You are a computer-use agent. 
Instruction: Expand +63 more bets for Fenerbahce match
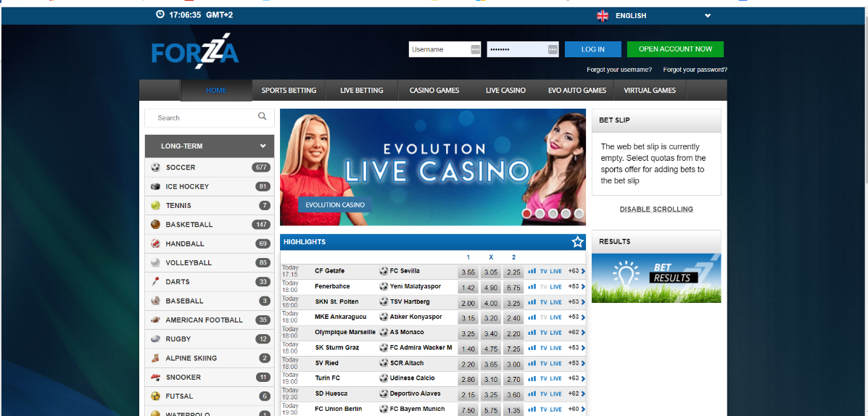(x=576, y=287)
